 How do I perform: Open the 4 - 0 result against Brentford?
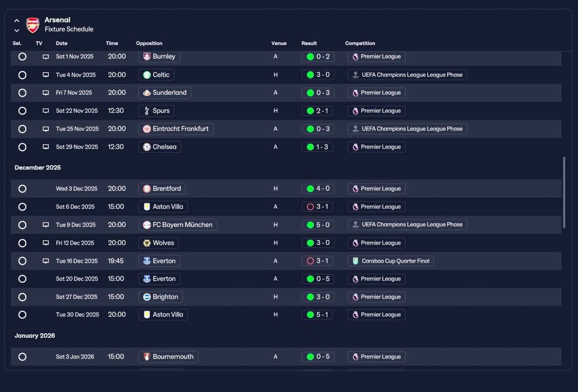318,189
